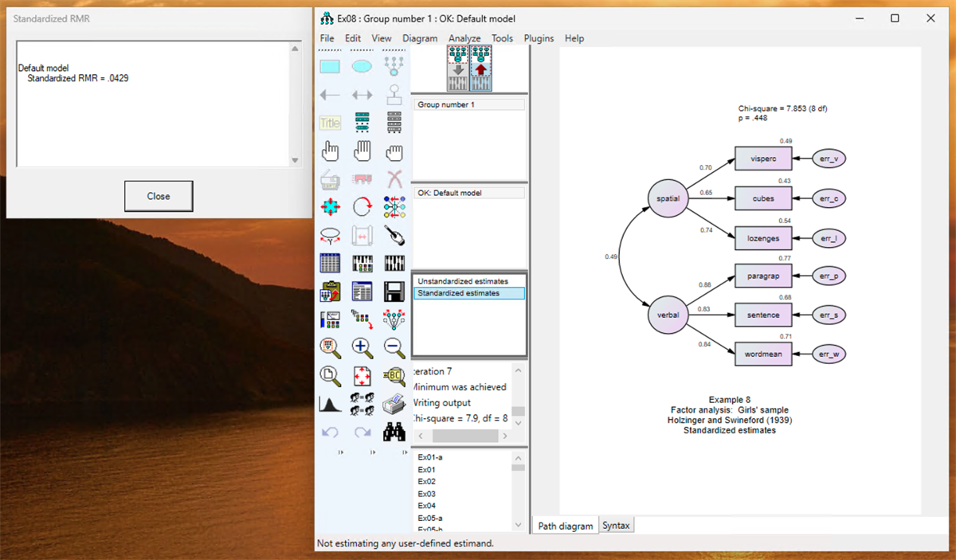This screenshot has height=560, width=956.
Task: Select the draw observed variable rectangle tool
Action: click(x=330, y=67)
